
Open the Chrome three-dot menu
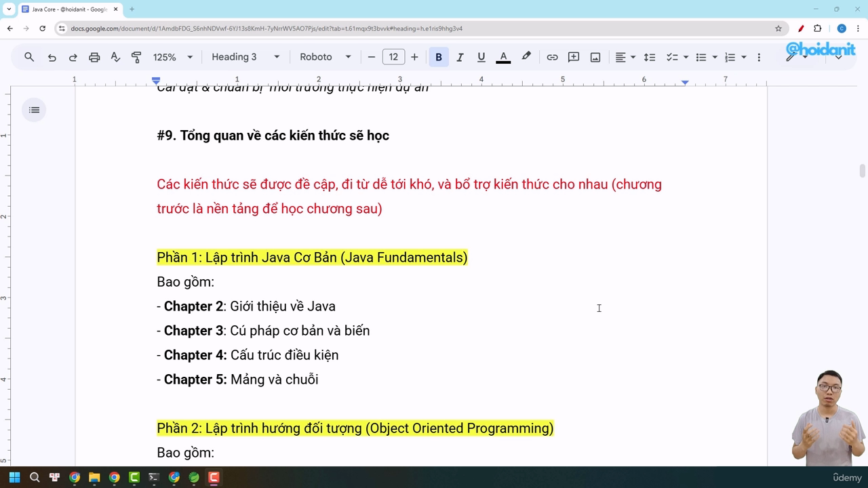[858, 28]
